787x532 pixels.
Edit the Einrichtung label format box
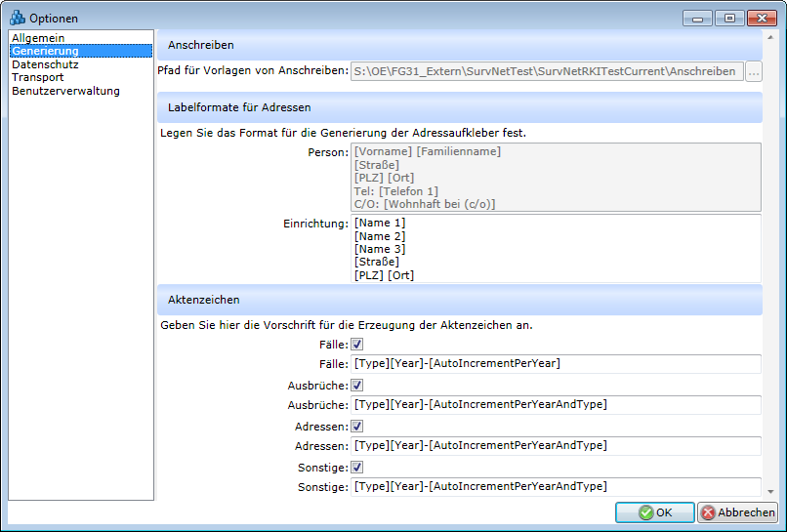coord(556,249)
